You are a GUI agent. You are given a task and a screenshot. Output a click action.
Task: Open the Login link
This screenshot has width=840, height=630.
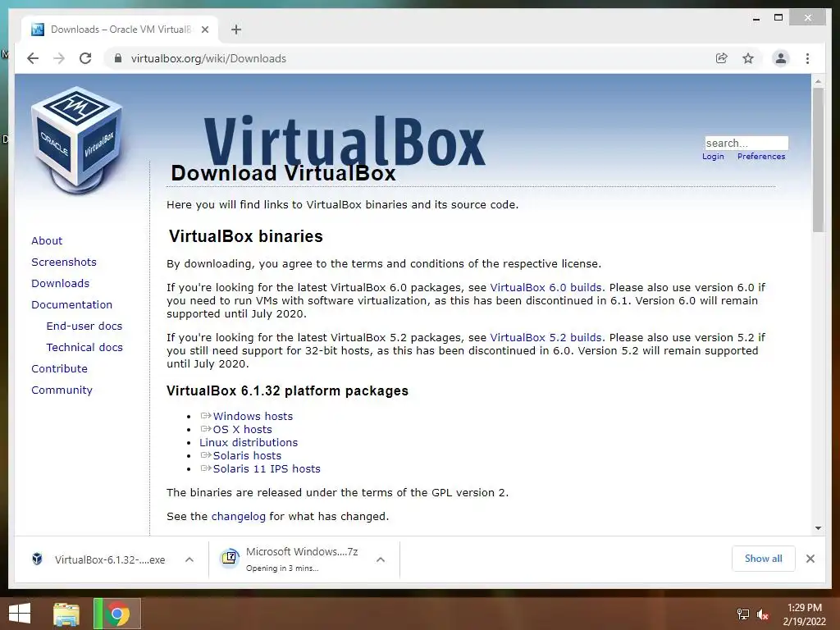(x=713, y=157)
